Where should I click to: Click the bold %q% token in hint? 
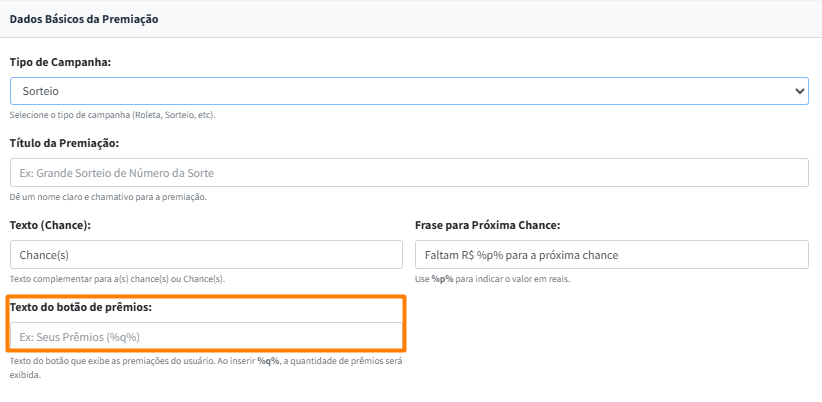tap(268, 360)
